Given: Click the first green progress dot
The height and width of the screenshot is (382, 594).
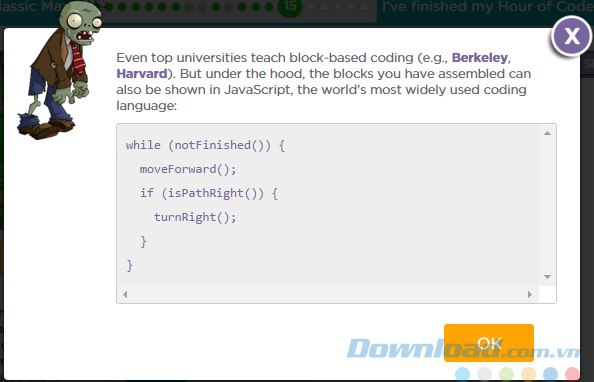Looking at the screenshot, I should (109, 7).
